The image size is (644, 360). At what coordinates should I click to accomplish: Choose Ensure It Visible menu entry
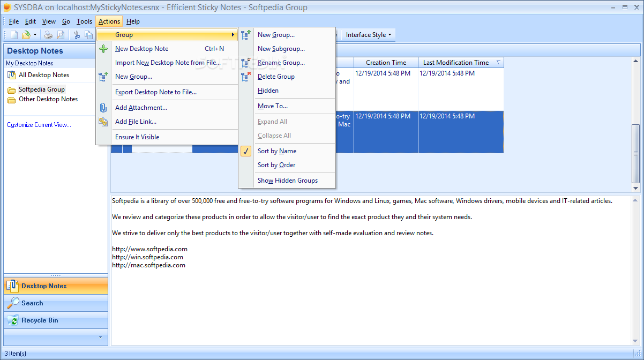click(167, 137)
